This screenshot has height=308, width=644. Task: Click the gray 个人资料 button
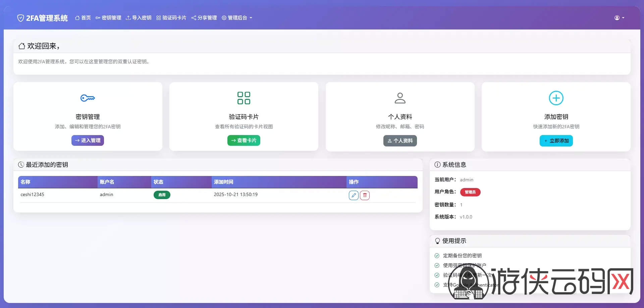pyautogui.click(x=400, y=141)
